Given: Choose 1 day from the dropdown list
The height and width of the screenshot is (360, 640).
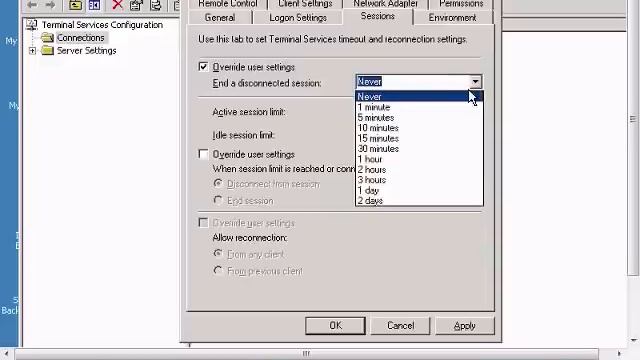Looking at the screenshot, I should pos(419,190).
